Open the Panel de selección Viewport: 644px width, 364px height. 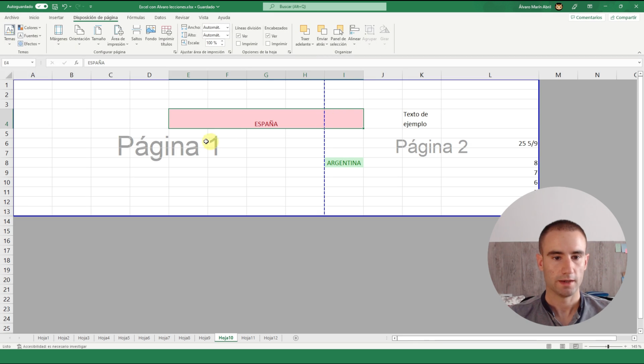pos(338,35)
